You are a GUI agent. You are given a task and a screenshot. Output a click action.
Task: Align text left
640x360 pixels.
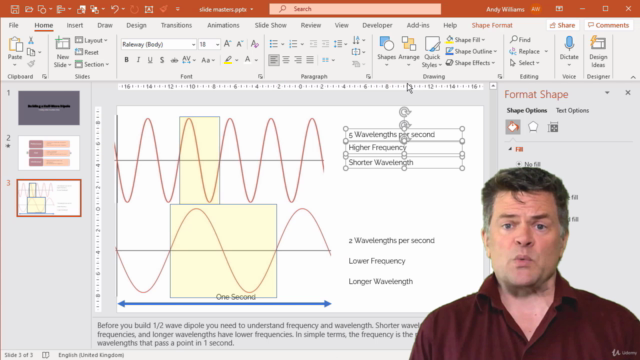pos(274,60)
